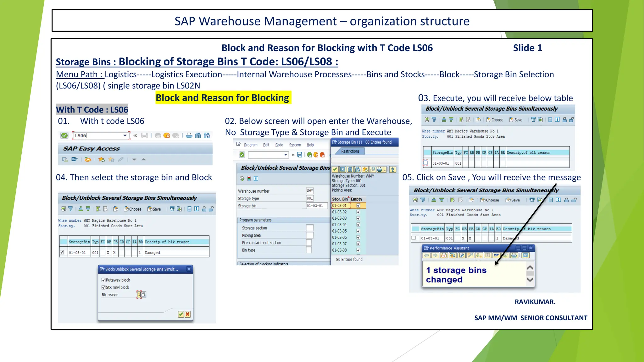
Task: Click the Choose button in the step 03 toolbar
Action: click(495, 120)
